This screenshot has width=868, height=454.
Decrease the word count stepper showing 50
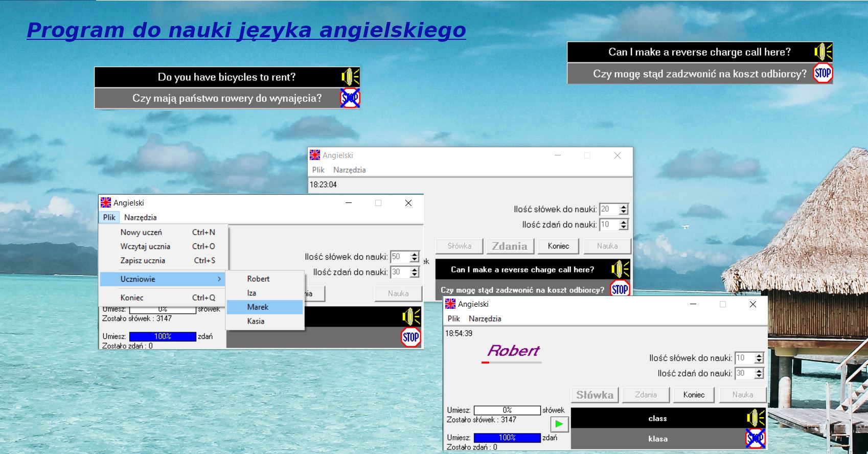coord(415,259)
